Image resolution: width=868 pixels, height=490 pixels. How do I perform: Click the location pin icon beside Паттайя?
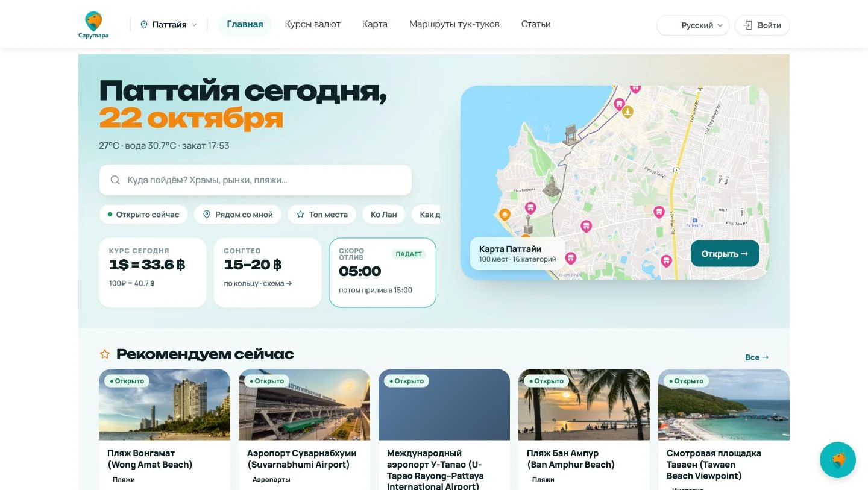(x=144, y=25)
